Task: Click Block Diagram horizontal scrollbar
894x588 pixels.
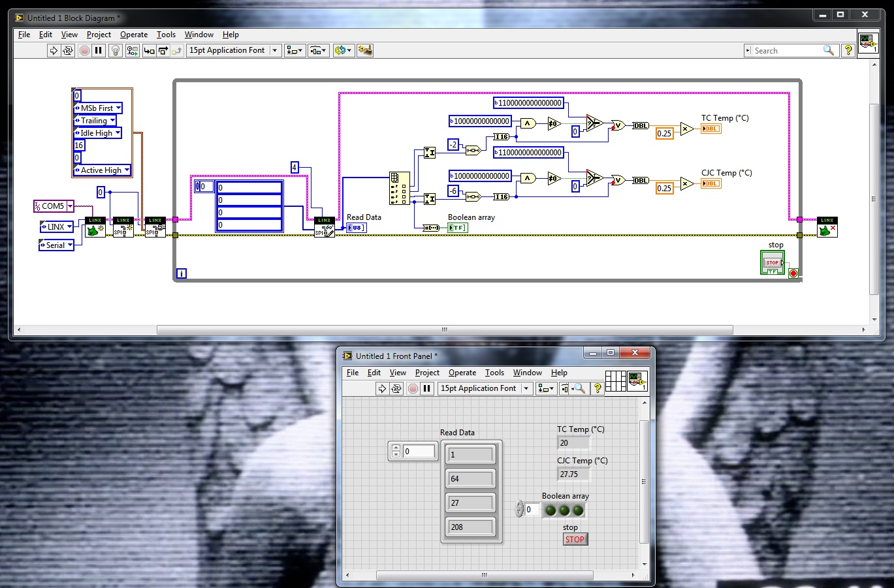Action: coord(445,330)
